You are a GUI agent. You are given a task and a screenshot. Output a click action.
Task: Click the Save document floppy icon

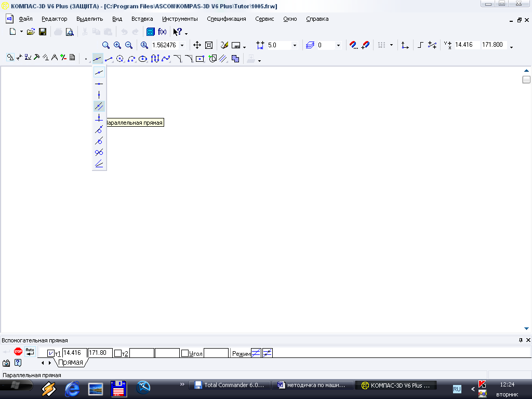coord(43,32)
